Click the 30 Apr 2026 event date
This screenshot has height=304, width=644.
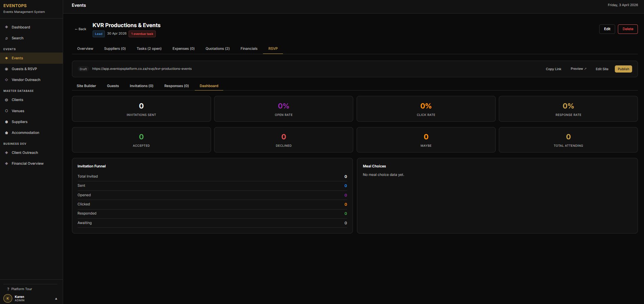click(117, 34)
